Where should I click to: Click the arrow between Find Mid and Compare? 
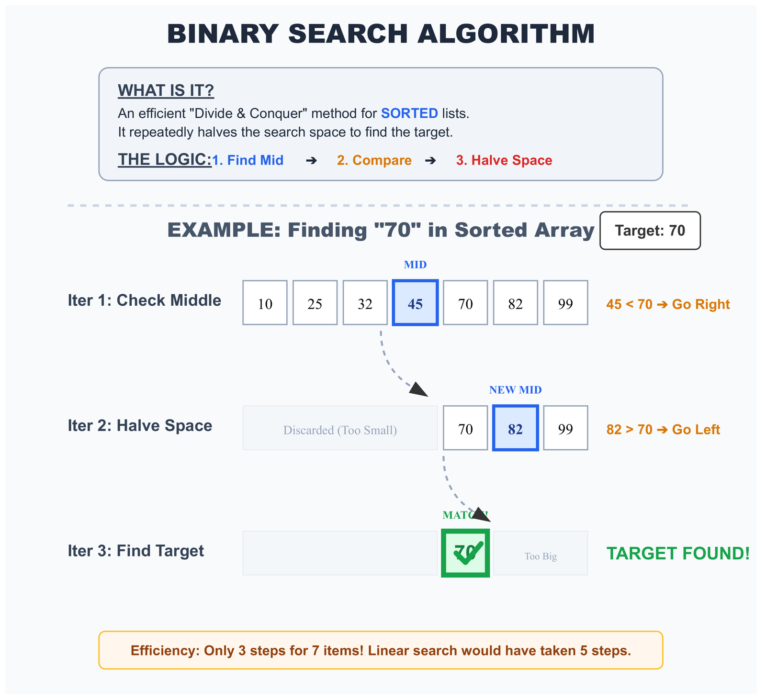click(311, 161)
